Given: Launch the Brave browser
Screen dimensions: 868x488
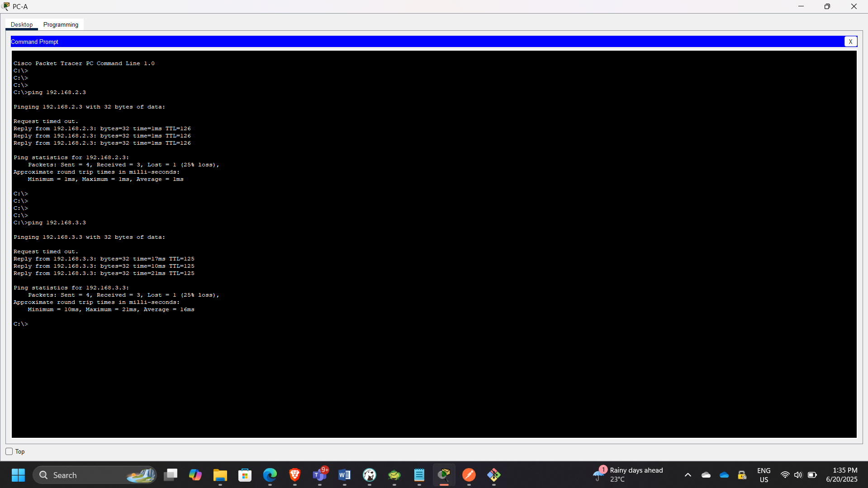Looking at the screenshot, I should (x=294, y=475).
